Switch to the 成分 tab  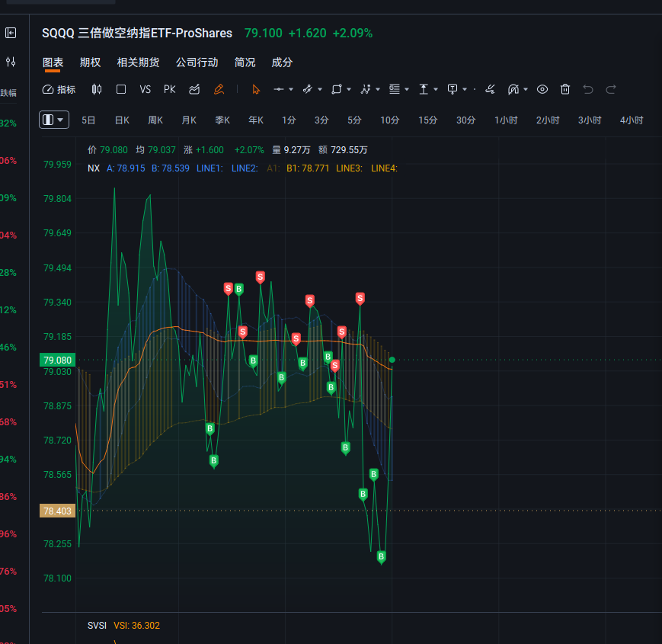tap(282, 62)
